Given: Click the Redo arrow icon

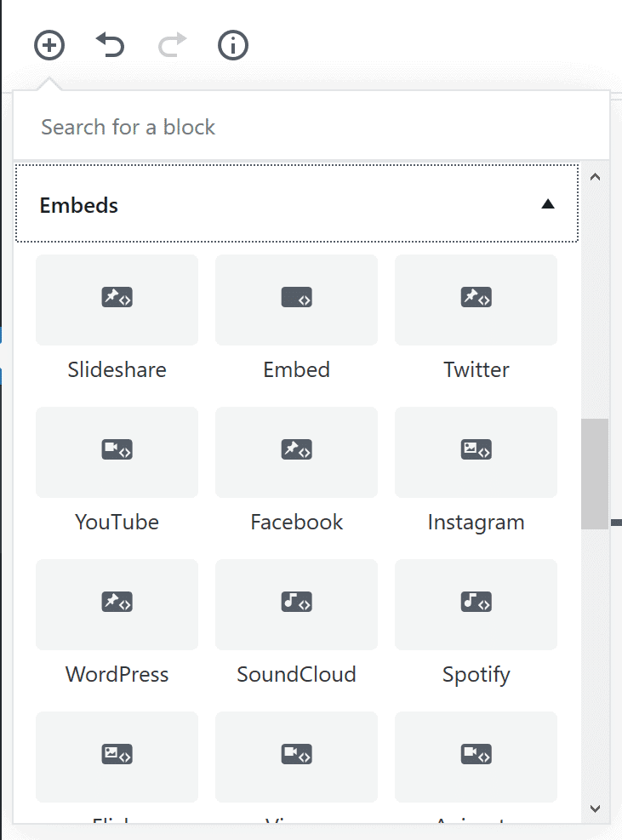Looking at the screenshot, I should pos(172,45).
